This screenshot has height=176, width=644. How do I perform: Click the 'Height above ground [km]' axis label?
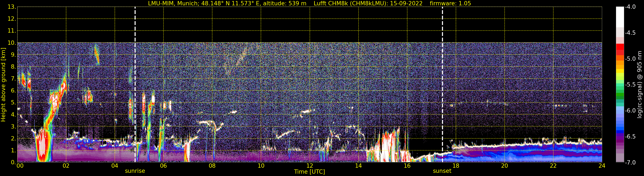tap(3, 85)
